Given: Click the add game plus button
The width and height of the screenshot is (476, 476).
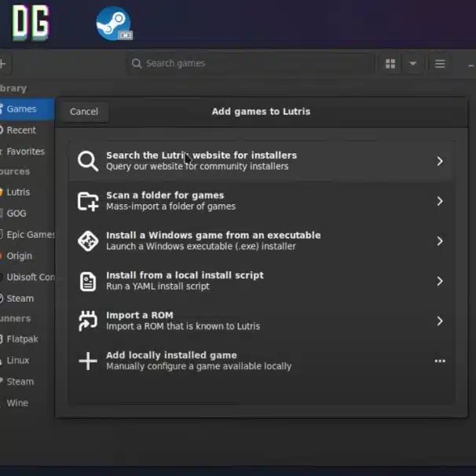Looking at the screenshot, I should click(4, 64).
